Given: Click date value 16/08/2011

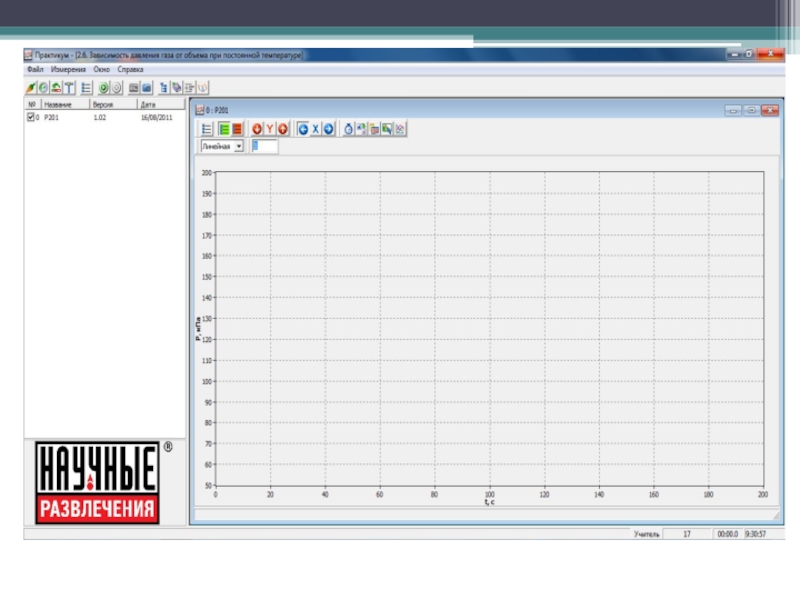Looking at the screenshot, I should (x=157, y=117).
